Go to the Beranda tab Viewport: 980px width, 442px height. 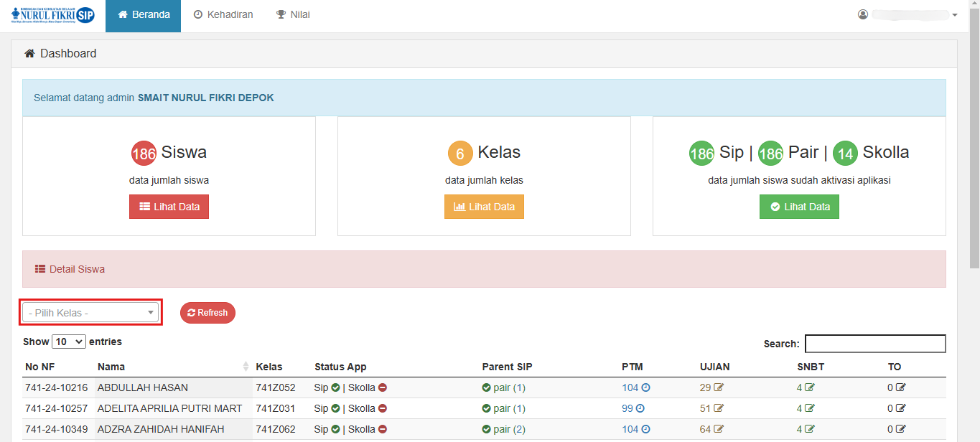pos(143,15)
